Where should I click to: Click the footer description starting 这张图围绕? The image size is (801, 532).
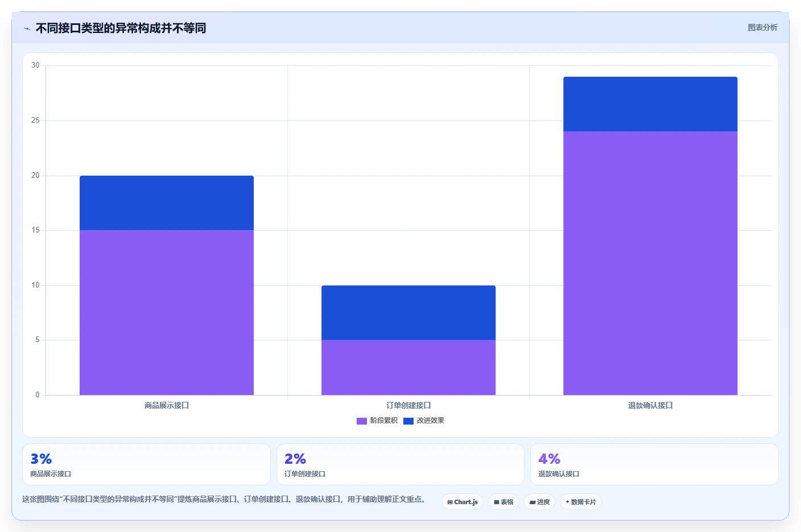(224, 500)
